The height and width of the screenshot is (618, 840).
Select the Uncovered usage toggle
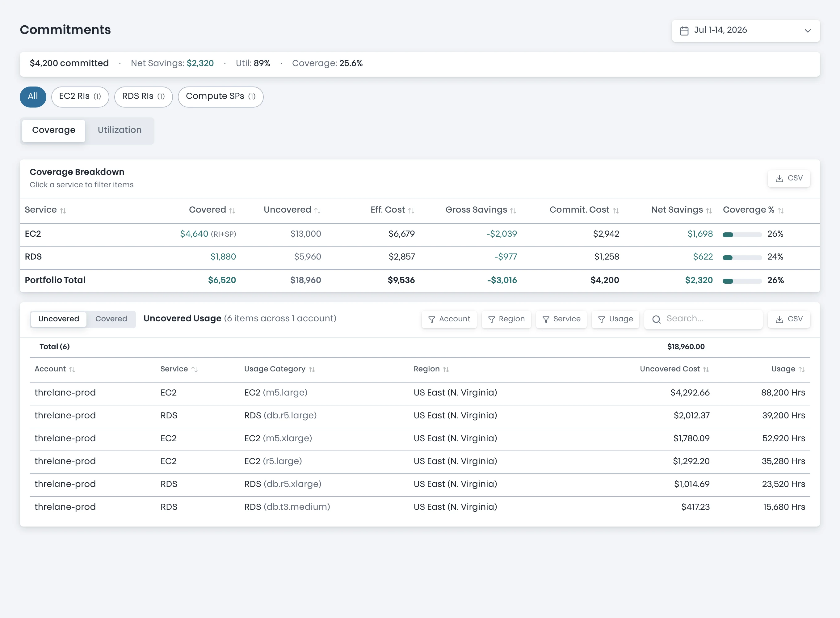59,319
